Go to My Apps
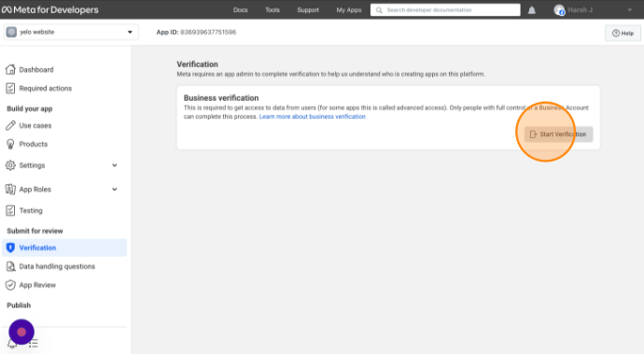The width and height of the screenshot is (644, 354). point(349,10)
